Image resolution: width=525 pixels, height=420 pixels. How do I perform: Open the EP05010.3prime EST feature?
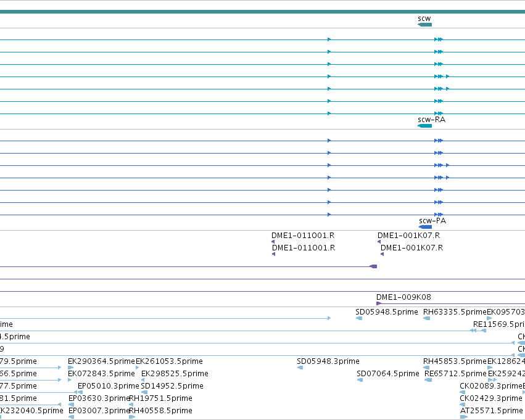tap(108, 386)
